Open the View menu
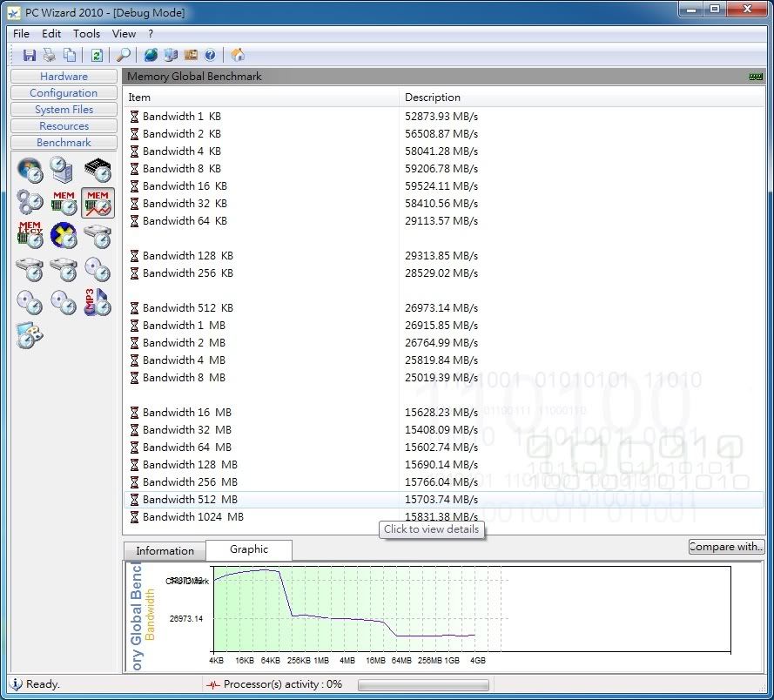The width and height of the screenshot is (774, 700). (124, 34)
